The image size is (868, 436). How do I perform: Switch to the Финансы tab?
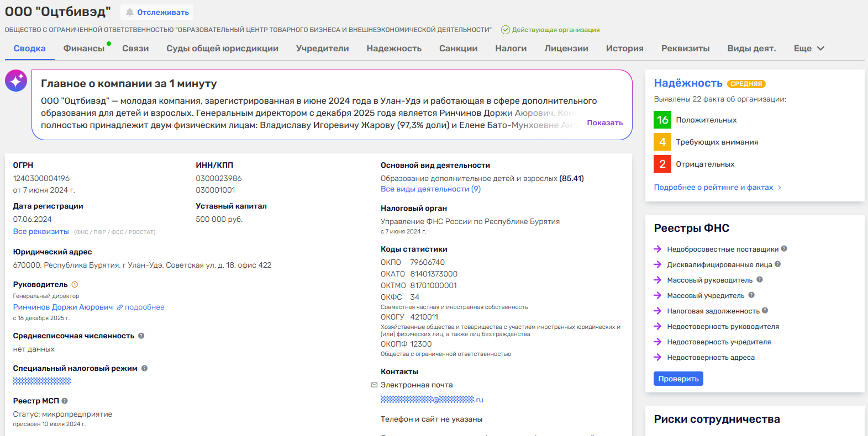tap(84, 49)
